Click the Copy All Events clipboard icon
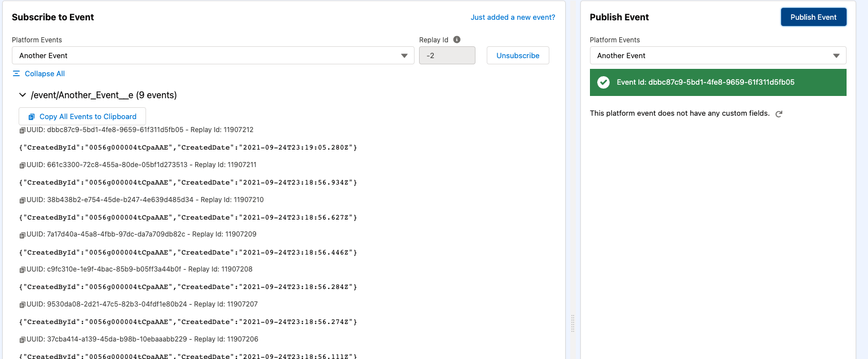This screenshot has width=868, height=359. (x=32, y=117)
